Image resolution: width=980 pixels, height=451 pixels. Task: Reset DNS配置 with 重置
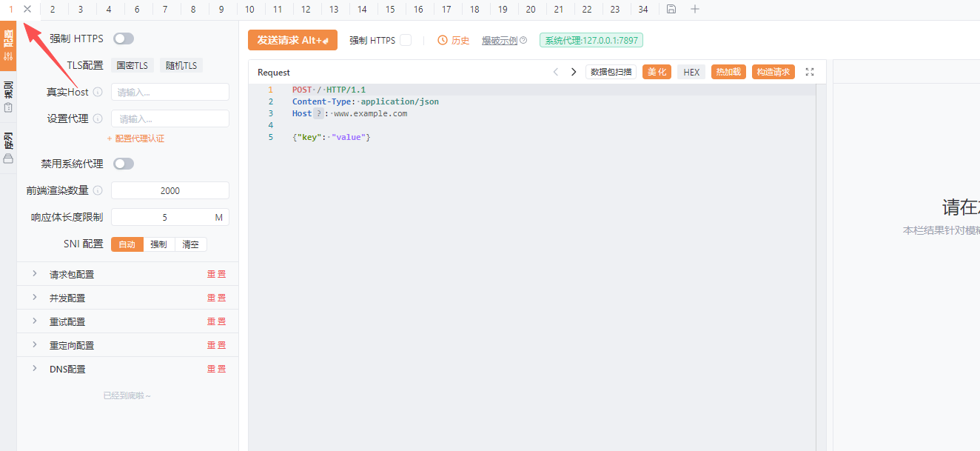tap(216, 369)
